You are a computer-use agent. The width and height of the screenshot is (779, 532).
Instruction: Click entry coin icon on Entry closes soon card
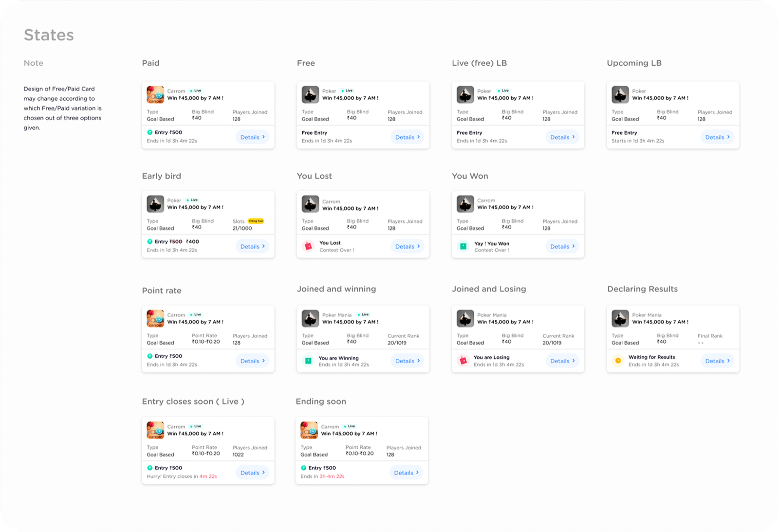150,468
